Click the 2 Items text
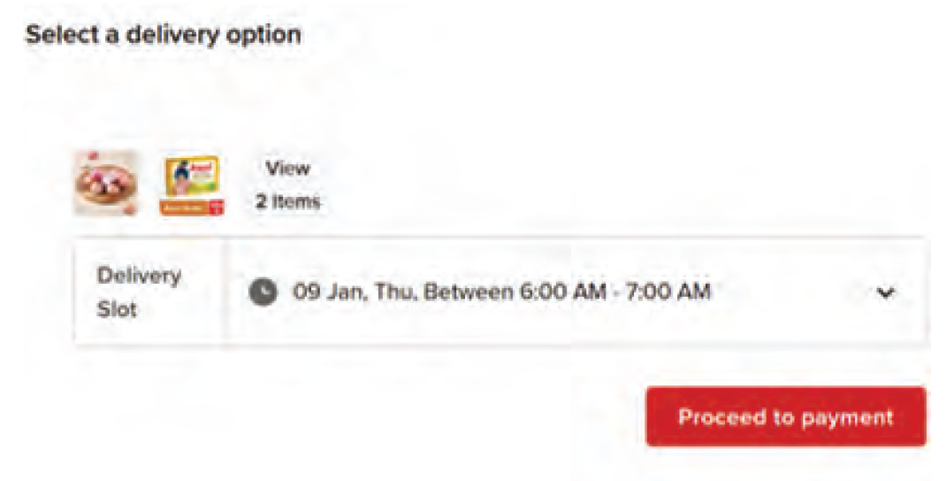The image size is (950, 481). [287, 201]
